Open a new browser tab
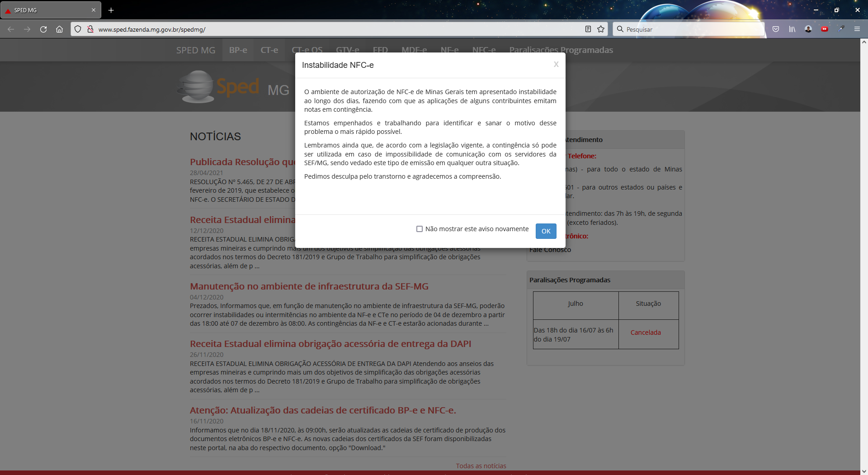Image resolution: width=868 pixels, height=475 pixels. (111, 10)
